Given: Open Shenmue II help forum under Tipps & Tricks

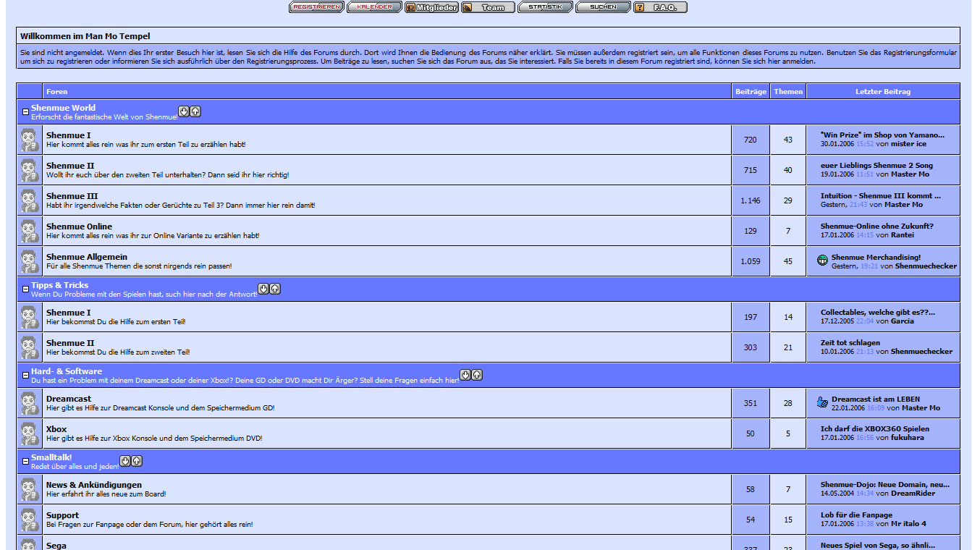Looking at the screenshot, I should click(x=70, y=343).
